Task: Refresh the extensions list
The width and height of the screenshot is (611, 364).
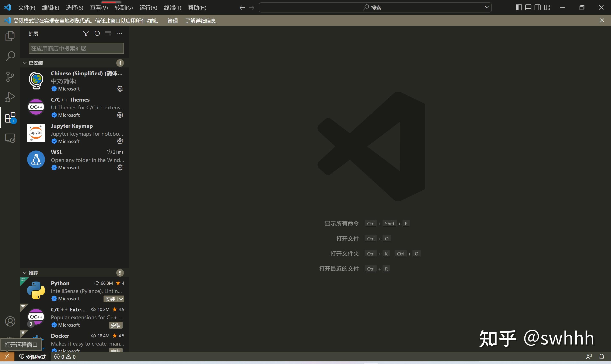Action: click(x=97, y=33)
